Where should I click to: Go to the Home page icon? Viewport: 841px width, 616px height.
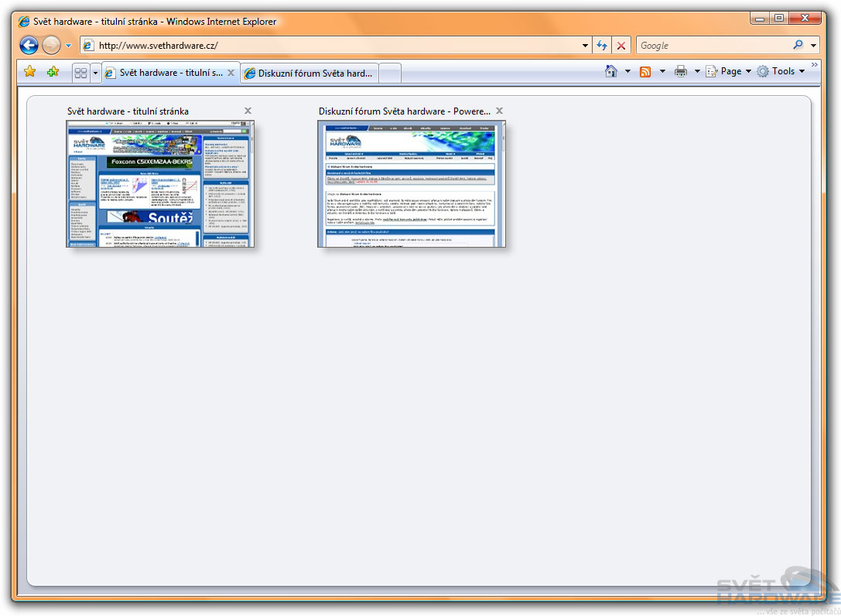coord(611,71)
